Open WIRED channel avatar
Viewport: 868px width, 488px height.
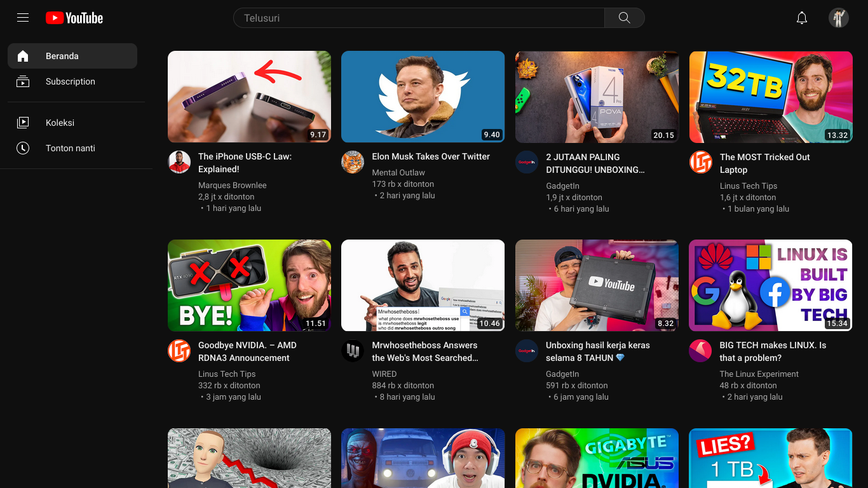pos(353,351)
